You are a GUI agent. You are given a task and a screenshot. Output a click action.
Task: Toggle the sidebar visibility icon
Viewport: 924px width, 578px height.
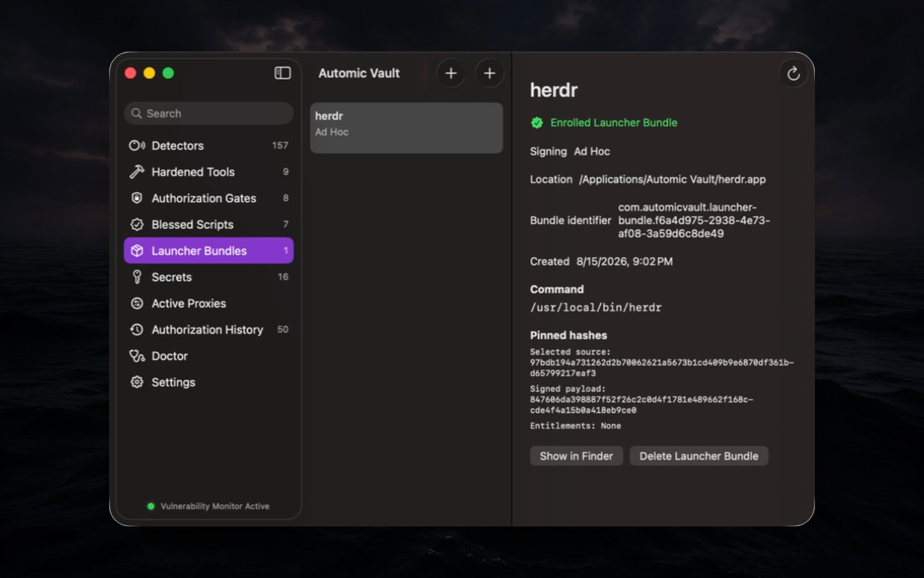282,73
